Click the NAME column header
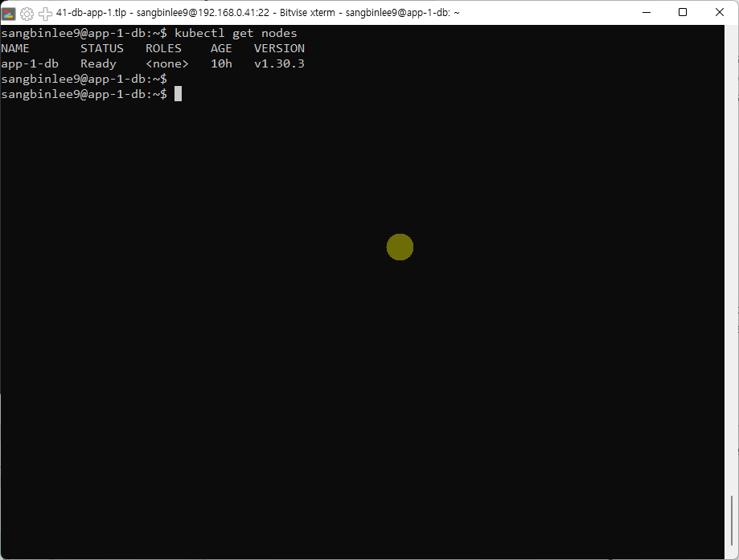The height and width of the screenshot is (560, 739). 15,48
